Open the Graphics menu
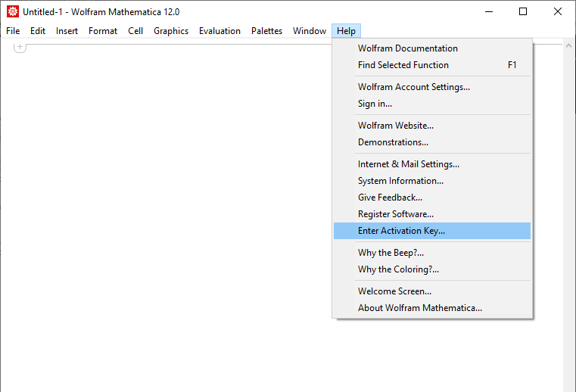Viewport: 576px width, 392px height. coord(171,31)
